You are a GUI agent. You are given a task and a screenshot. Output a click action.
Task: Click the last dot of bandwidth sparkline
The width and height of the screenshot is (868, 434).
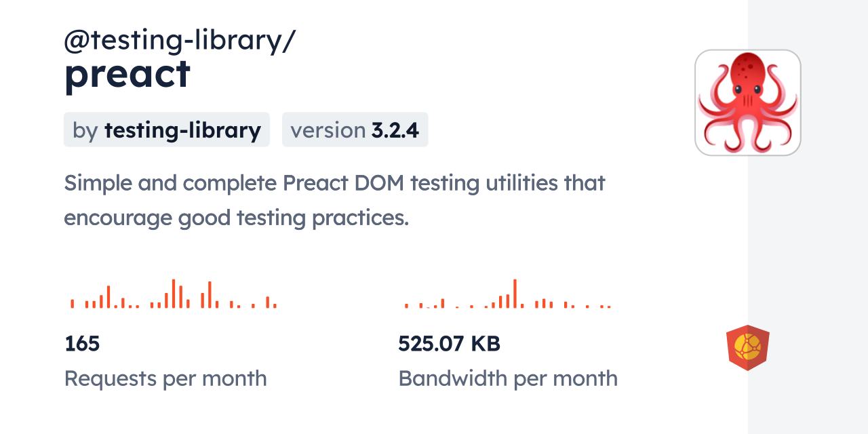point(609,307)
